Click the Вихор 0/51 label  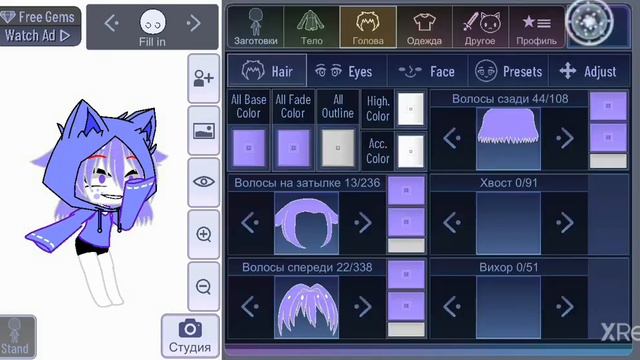click(x=509, y=267)
